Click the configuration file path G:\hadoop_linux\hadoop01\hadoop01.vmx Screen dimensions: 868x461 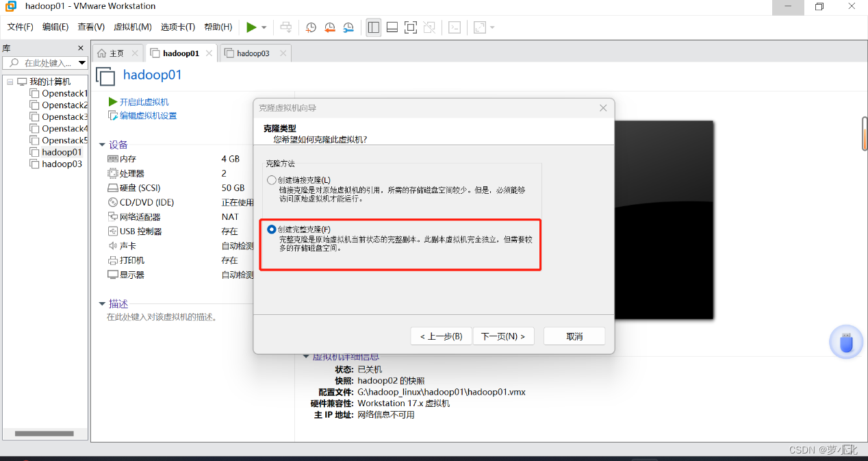coord(442,392)
